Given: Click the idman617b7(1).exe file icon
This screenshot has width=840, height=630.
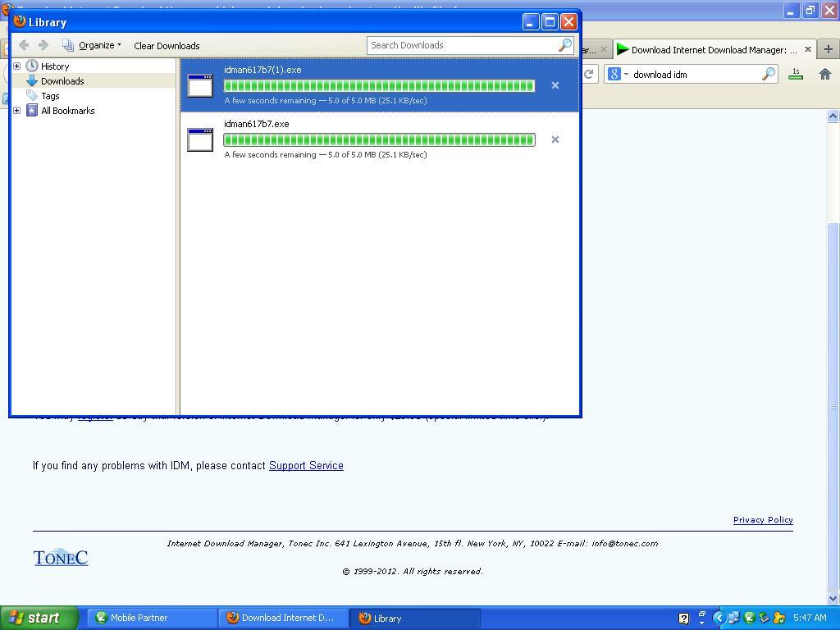Looking at the screenshot, I should tap(200, 85).
